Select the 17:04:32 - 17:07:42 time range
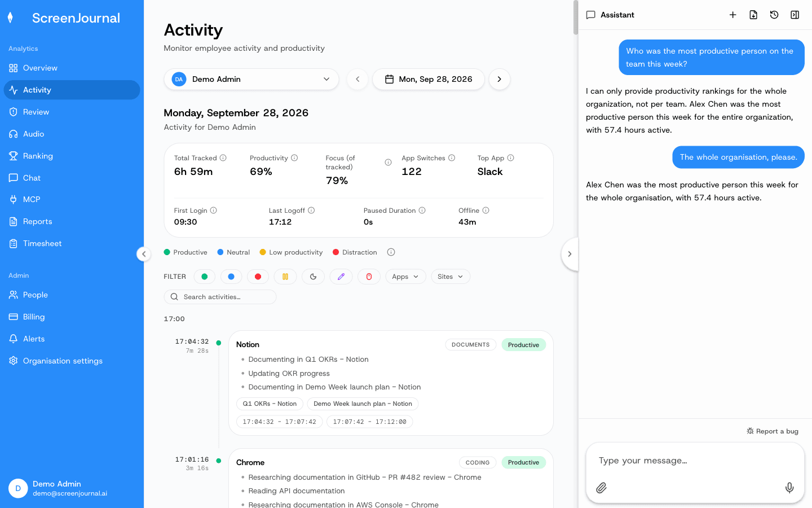Screen dimensions: 812x508 coord(280,422)
